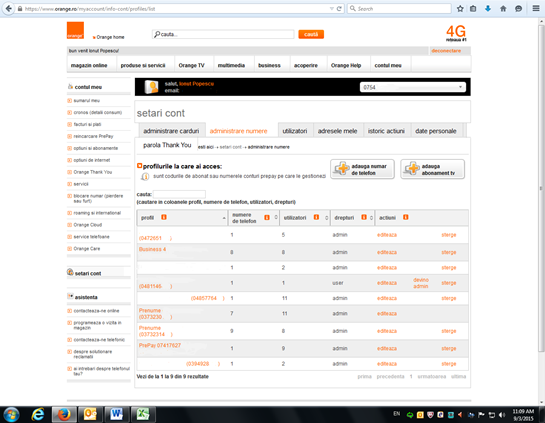Go back with browser back arrow
Image resolution: width=545 pixels, height=423 pixels.
tap(9, 8)
